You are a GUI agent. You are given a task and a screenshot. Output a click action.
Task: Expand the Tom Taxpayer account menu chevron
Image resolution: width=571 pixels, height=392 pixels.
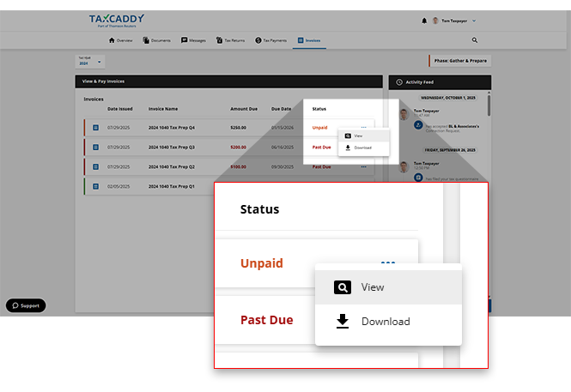point(474,21)
